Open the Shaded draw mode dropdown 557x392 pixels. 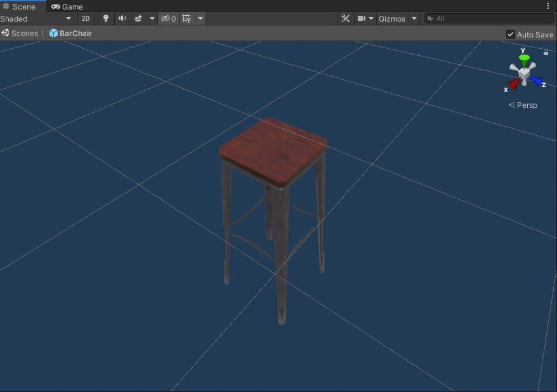(x=35, y=18)
